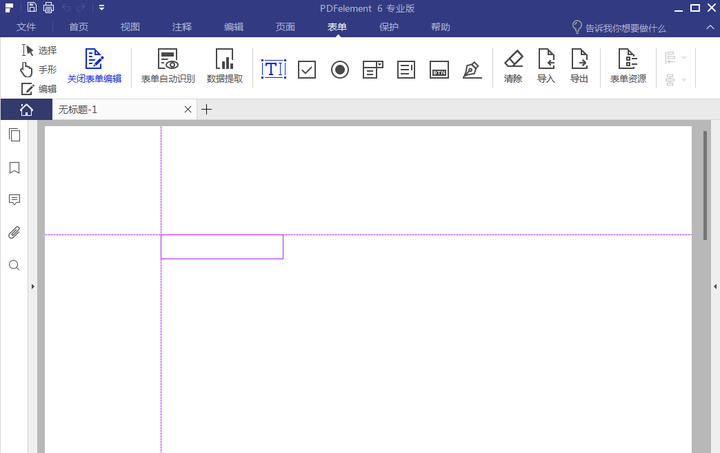The height and width of the screenshot is (453, 720).
Task: Add a new tab with plus
Action: click(x=207, y=110)
